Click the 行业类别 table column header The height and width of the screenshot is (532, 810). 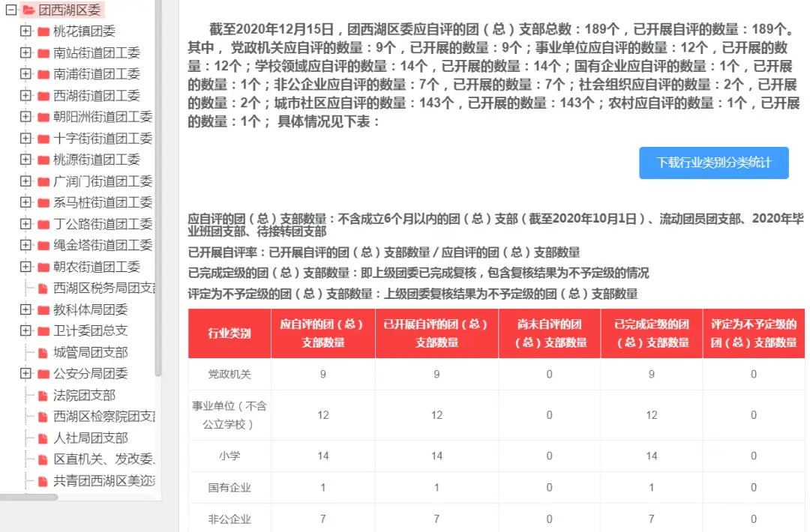pyautogui.click(x=229, y=333)
